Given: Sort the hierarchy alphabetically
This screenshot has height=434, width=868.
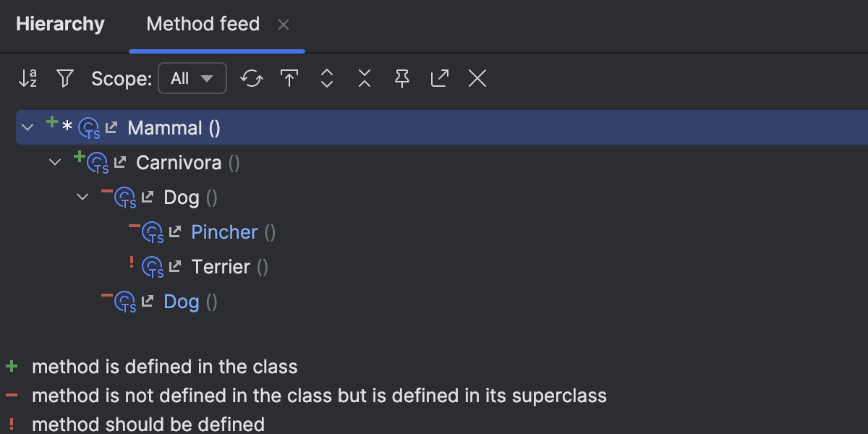Looking at the screenshot, I should (x=27, y=78).
